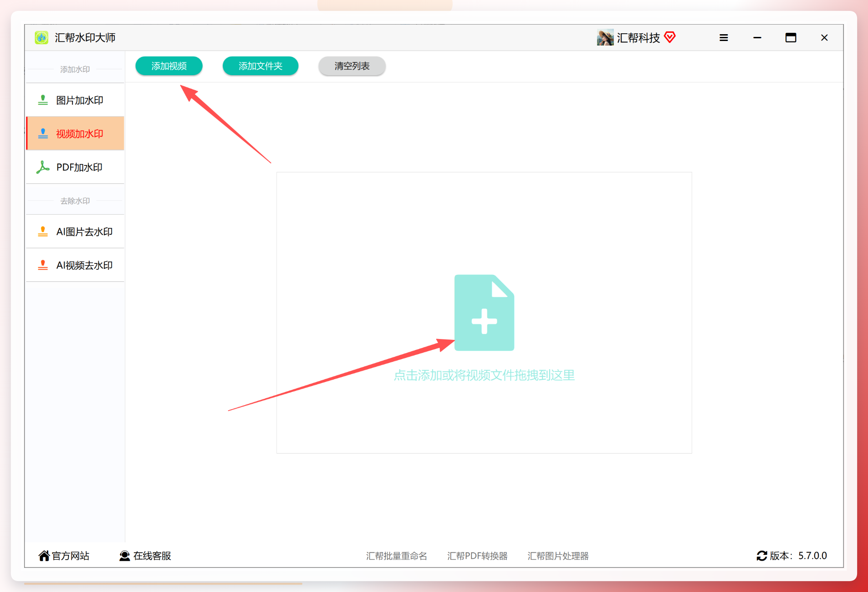Open the 汇帮批量重命名 link

(x=397, y=556)
